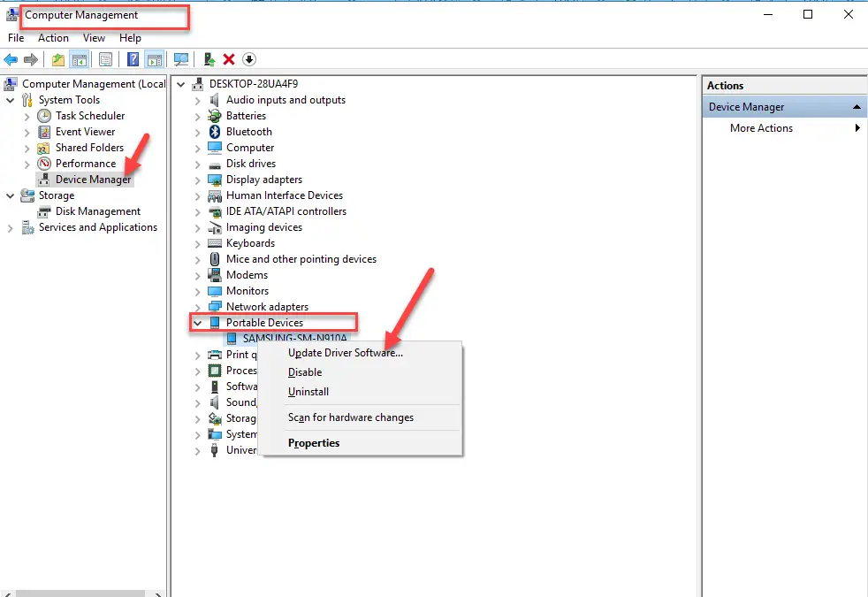The width and height of the screenshot is (868, 597).
Task: Click the Back navigation arrow icon
Action: 11,59
